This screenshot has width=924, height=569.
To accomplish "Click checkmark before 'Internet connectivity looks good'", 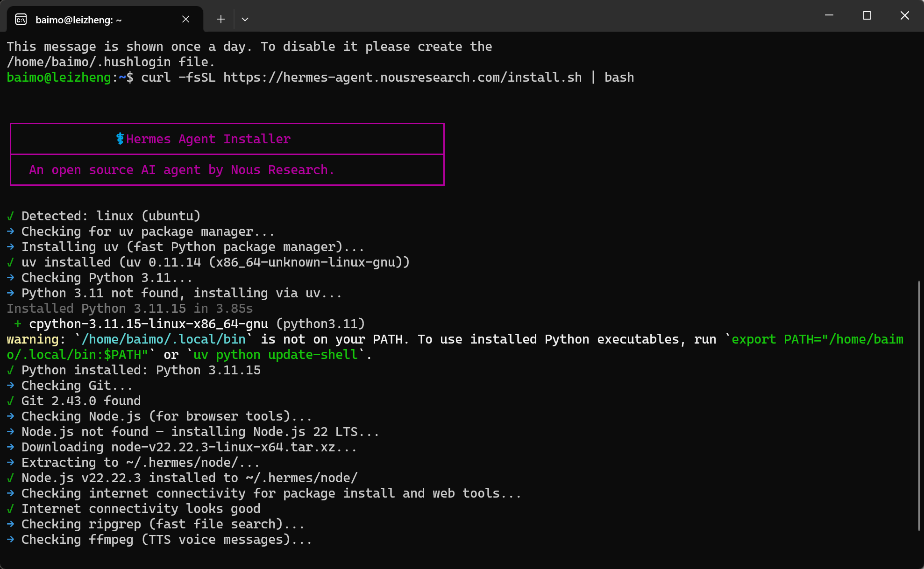I will click(11, 509).
